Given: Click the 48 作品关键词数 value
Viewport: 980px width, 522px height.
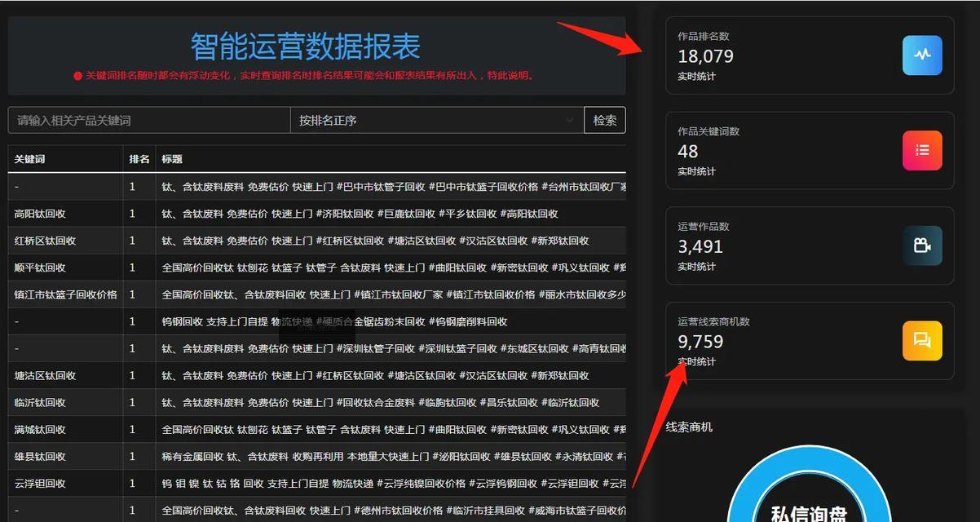Looking at the screenshot, I should tap(688, 152).
